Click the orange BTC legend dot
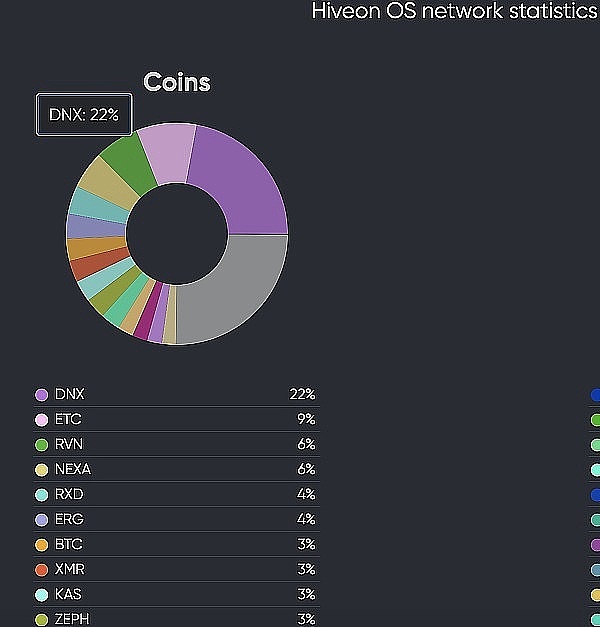The width and height of the screenshot is (600, 627). coord(41,545)
